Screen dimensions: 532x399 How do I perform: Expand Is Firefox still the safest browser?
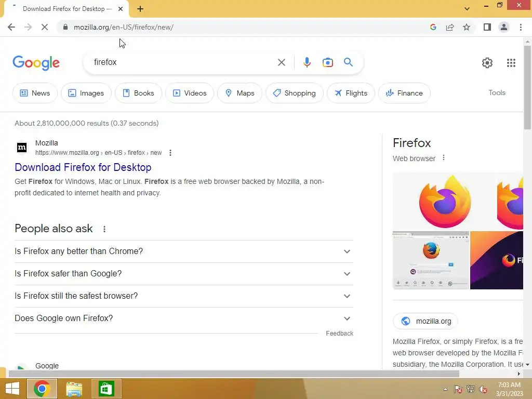(x=184, y=296)
